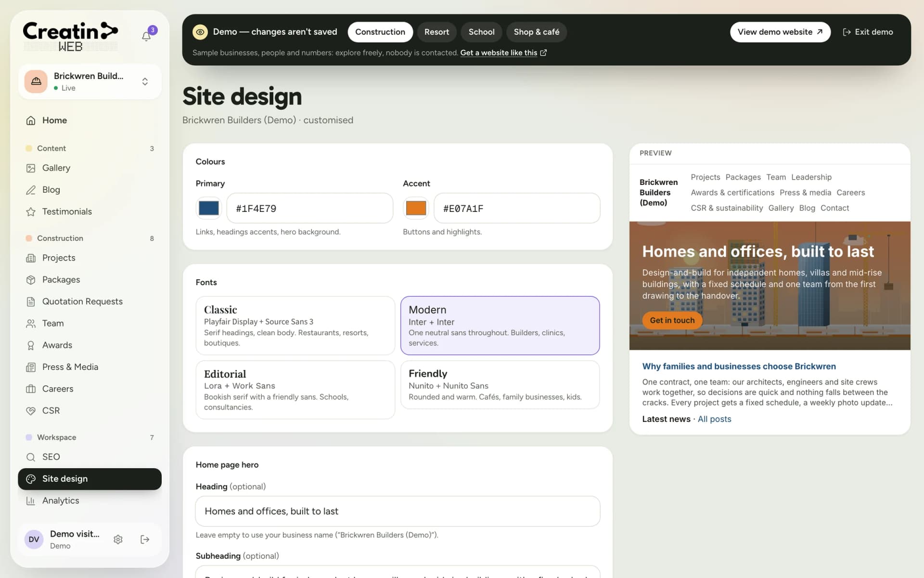Select the Modern font pairing

500,326
